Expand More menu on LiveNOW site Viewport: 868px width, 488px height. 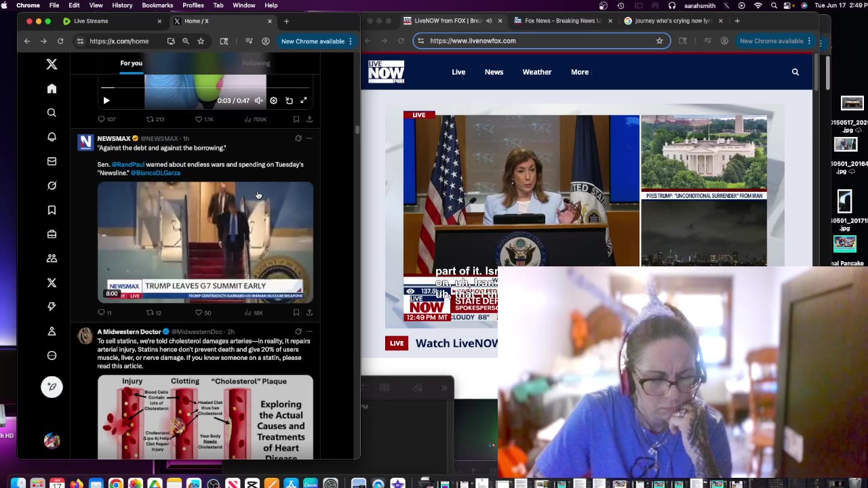point(580,72)
